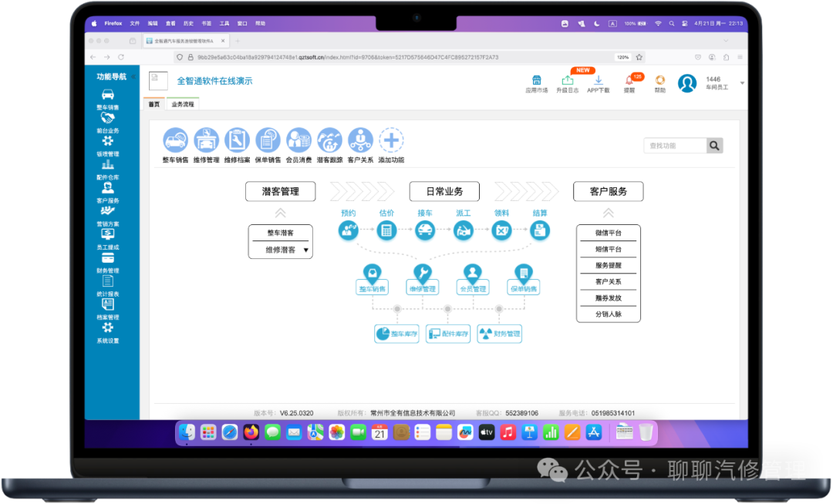Viewport: 833px width, 504px height.
Task: Open the 会员消费 shortcut icon
Action: [x=298, y=139]
